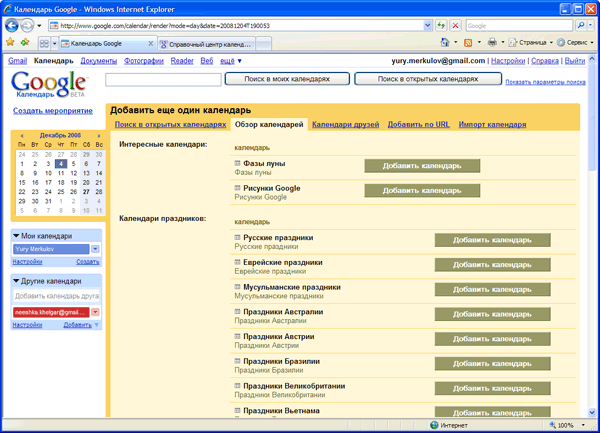Screen dimensions: 600x433
Task: Open Quick Tabs grid icon
Action: pos(44,44)
